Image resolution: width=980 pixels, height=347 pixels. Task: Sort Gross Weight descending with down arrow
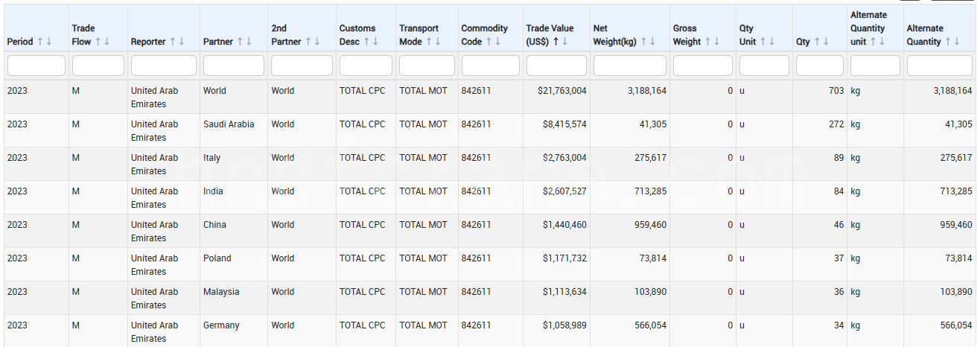[x=718, y=42]
